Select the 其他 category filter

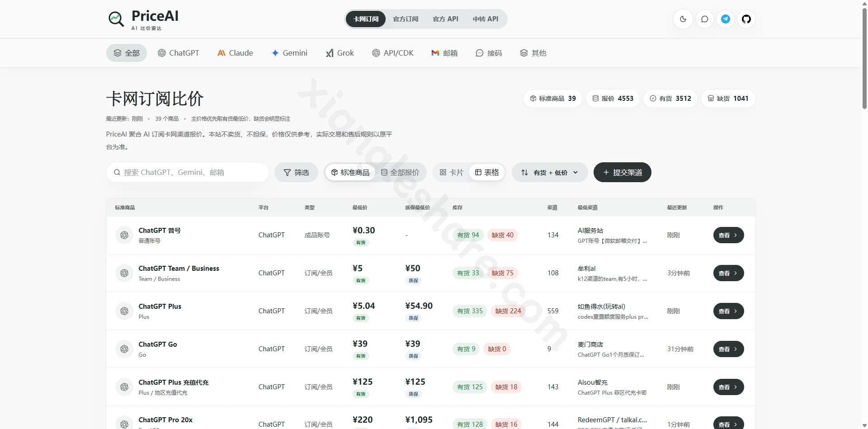click(533, 53)
